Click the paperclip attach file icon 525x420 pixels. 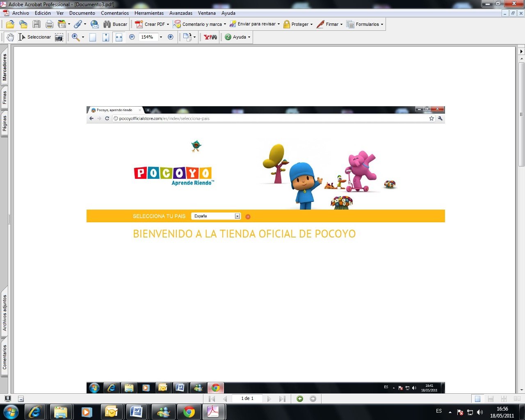78,24
